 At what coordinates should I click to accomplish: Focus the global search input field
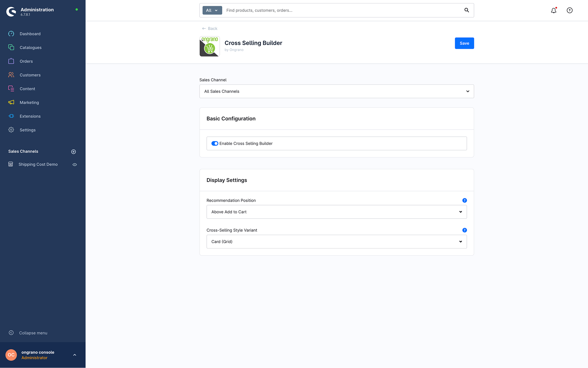(343, 10)
